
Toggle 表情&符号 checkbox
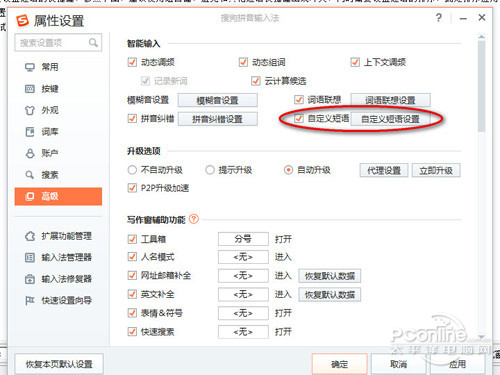(132, 313)
